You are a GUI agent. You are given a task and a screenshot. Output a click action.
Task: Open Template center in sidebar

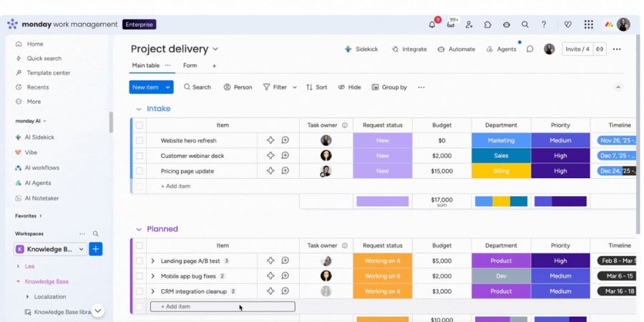pos(43,73)
